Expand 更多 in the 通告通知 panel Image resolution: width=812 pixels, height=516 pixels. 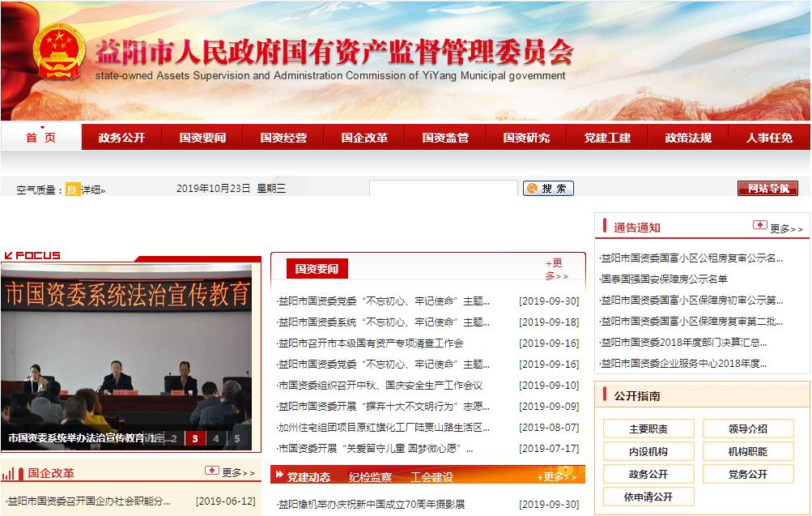click(786, 228)
